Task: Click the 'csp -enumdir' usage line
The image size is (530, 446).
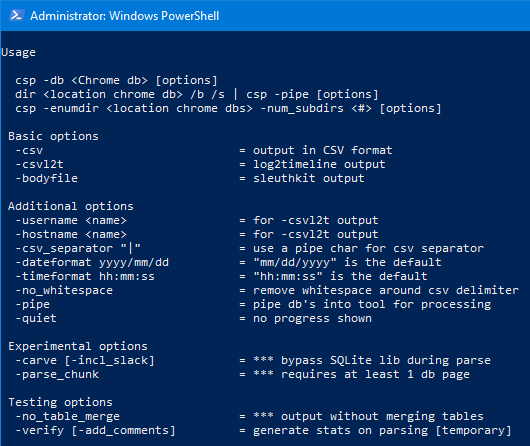Action: [228, 109]
